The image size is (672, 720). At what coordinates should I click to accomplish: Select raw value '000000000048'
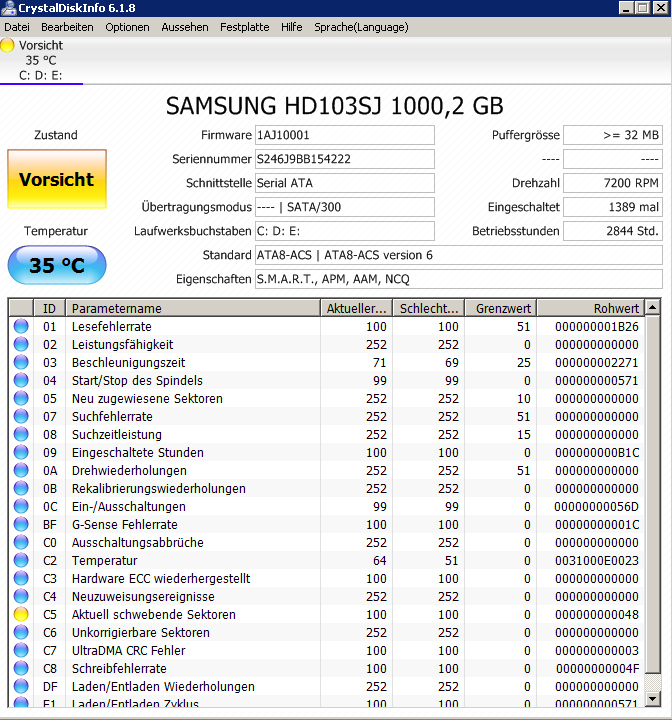coord(597,614)
